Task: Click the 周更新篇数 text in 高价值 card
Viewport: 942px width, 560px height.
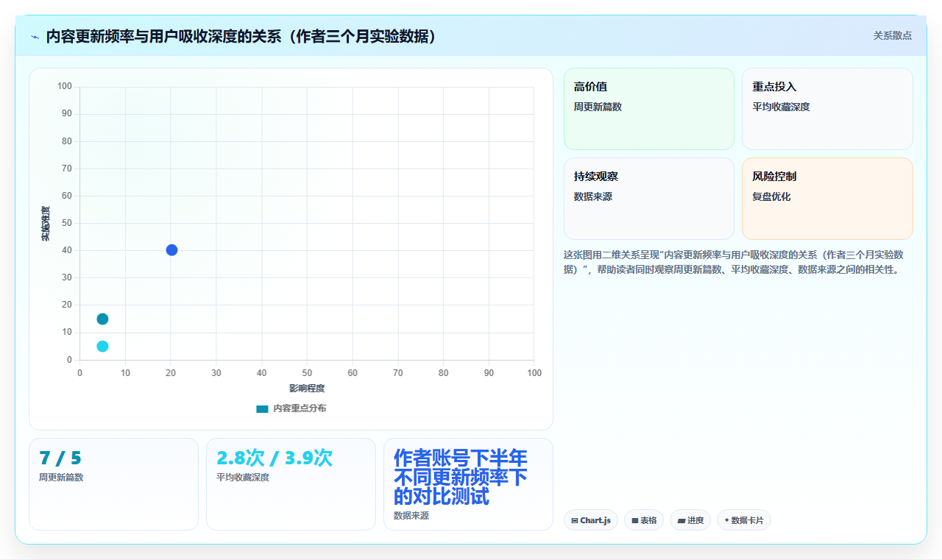Action: [598, 107]
